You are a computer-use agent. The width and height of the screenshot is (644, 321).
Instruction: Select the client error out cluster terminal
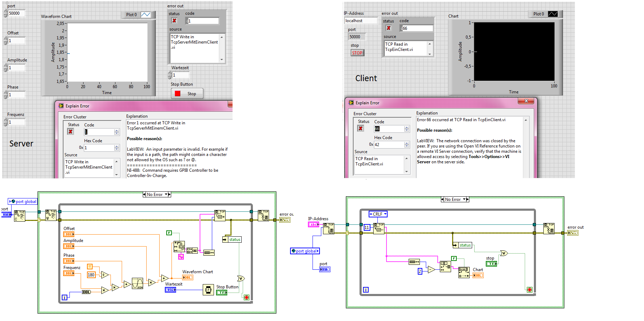click(x=573, y=233)
